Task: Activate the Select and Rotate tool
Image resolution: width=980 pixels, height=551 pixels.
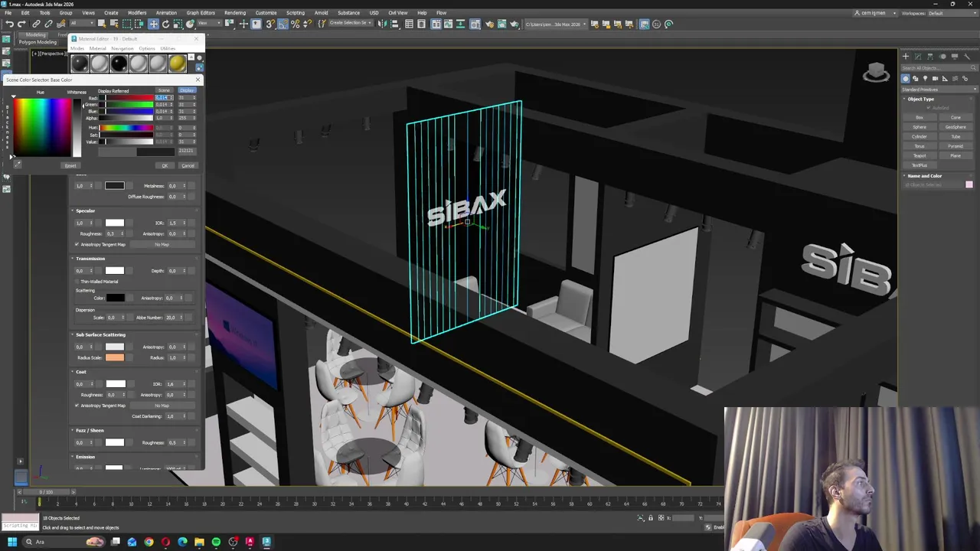Action: tap(166, 24)
